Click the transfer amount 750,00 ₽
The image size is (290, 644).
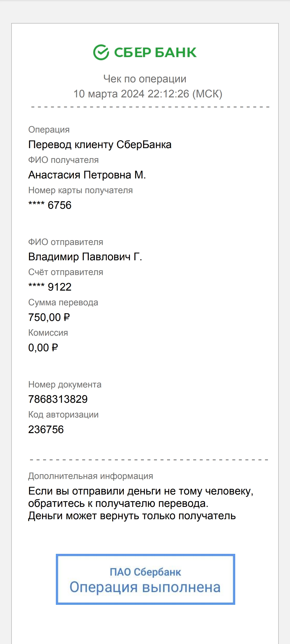(49, 317)
